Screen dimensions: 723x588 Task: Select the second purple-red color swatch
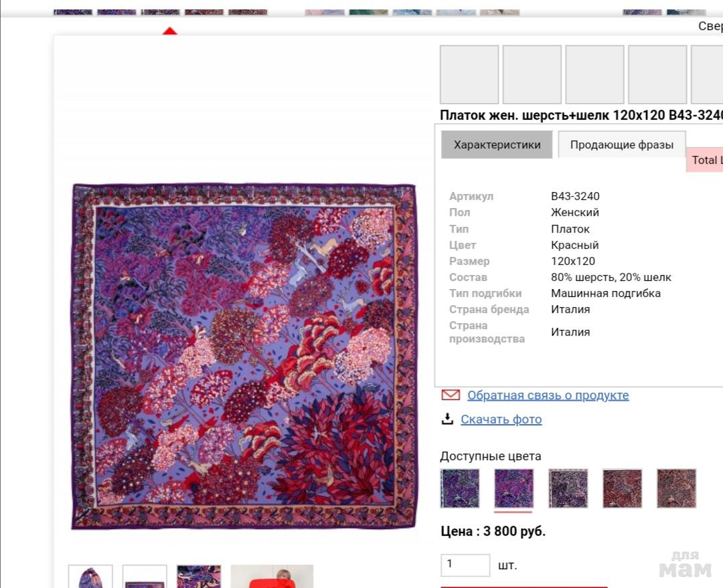point(513,488)
